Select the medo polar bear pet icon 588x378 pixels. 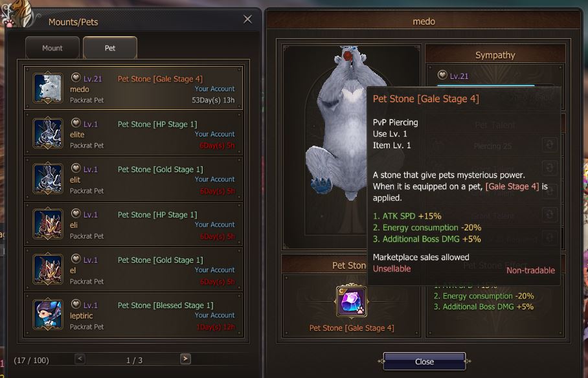[x=48, y=88]
